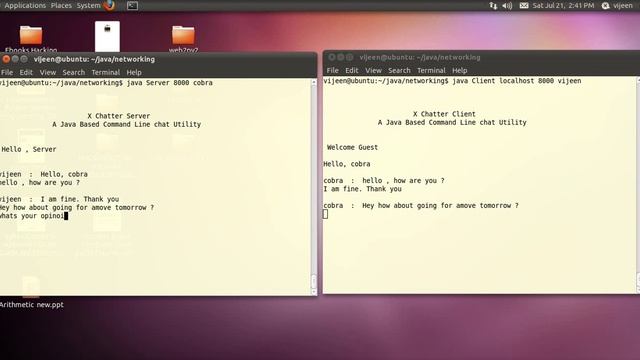
Task: Open Search menu in Client terminal
Action: pyautogui.click(x=399, y=70)
